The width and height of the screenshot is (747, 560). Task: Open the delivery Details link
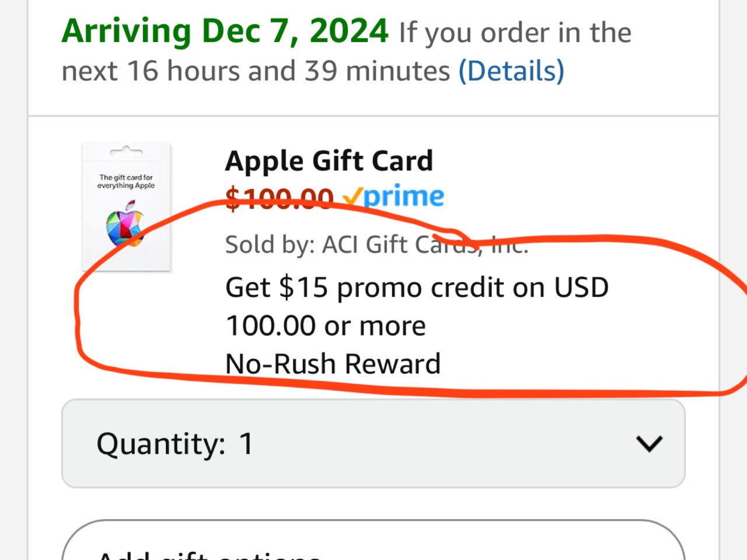pos(511,71)
